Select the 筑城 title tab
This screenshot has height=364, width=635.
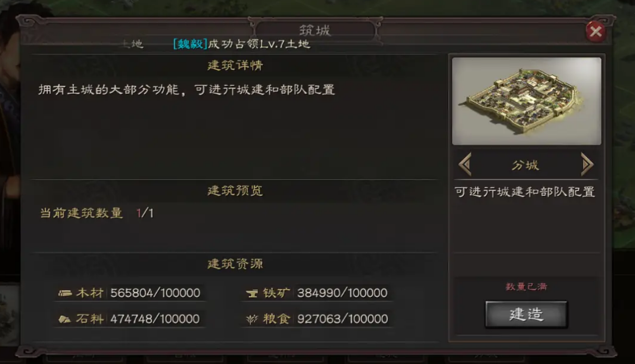[x=315, y=30]
